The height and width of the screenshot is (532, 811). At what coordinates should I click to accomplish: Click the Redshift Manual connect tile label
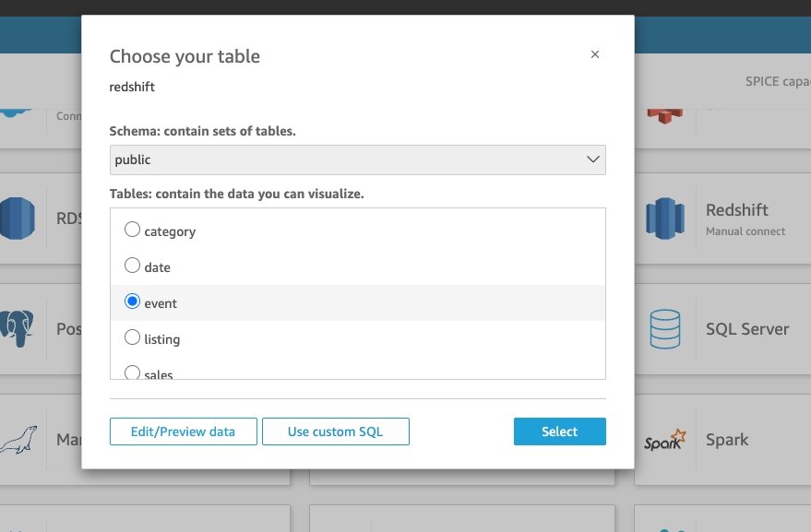(x=745, y=219)
